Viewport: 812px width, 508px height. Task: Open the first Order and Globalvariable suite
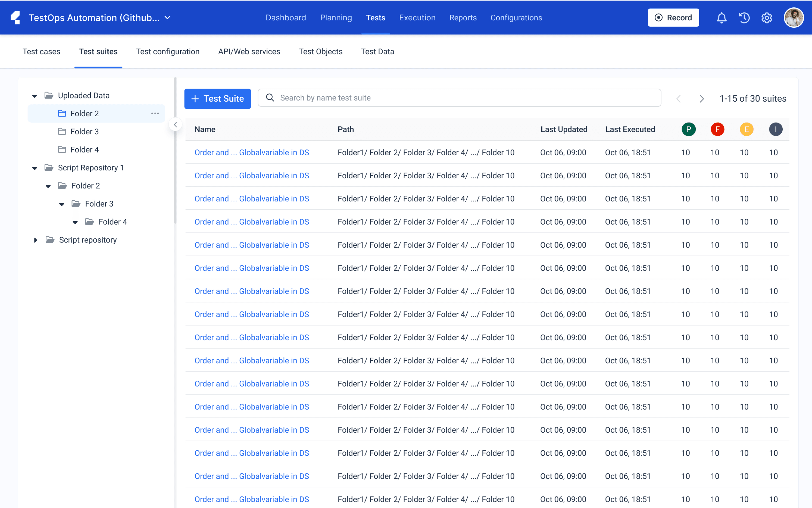point(252,152)
